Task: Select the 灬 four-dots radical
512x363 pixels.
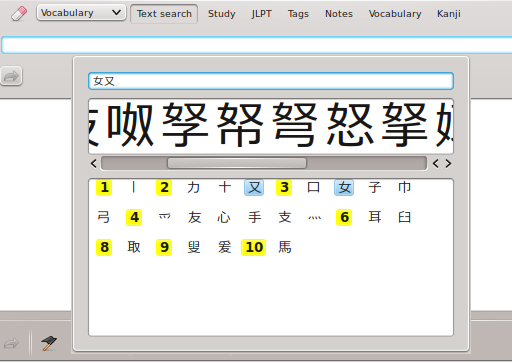Action: [x=314, y=217]
